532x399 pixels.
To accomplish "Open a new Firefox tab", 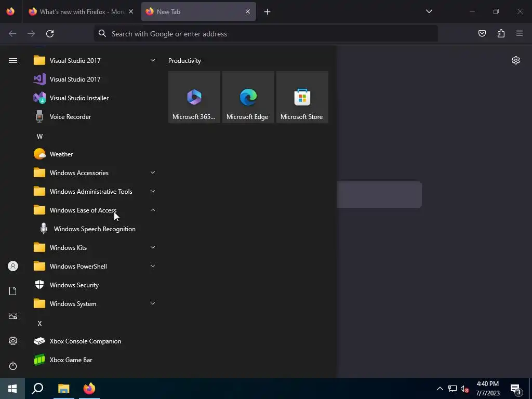I will coord(268,12).
